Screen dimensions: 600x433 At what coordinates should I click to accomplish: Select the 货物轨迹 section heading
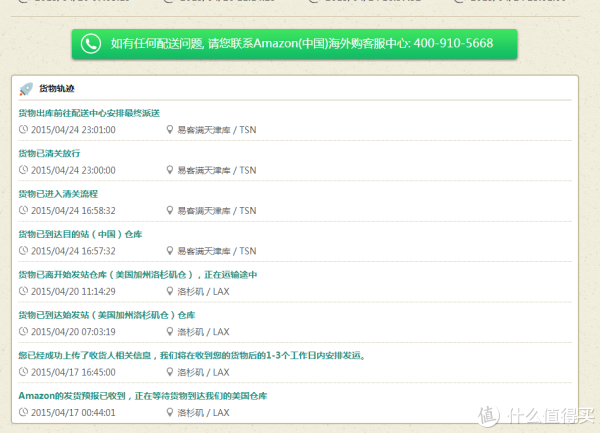(x=57, y=89)
